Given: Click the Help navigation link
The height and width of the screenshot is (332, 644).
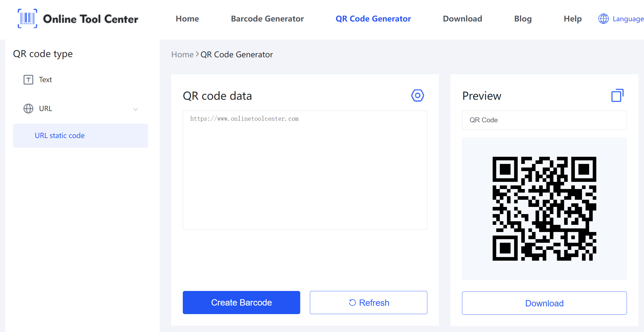Looking at the screenshot, I should point(572,19).
